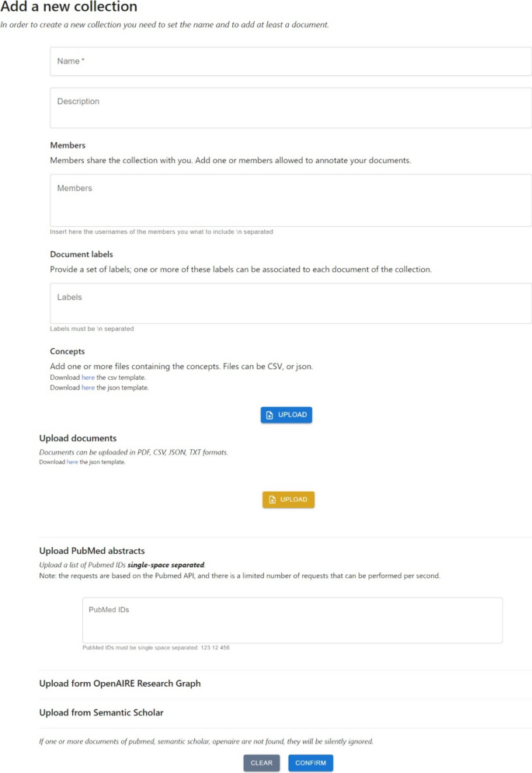Click the Members usernames text area
This screenshot has height=773, width=532.
(290, 200)
